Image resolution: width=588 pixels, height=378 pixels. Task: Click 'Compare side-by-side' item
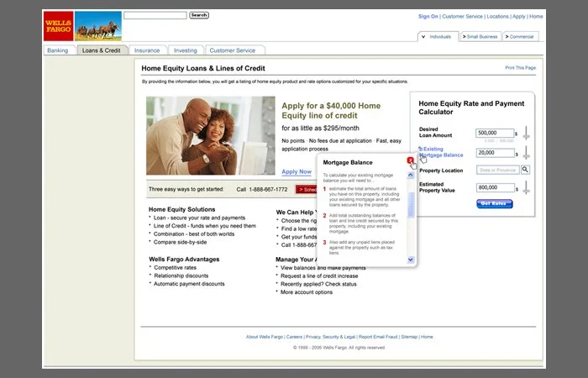[180, 242]
